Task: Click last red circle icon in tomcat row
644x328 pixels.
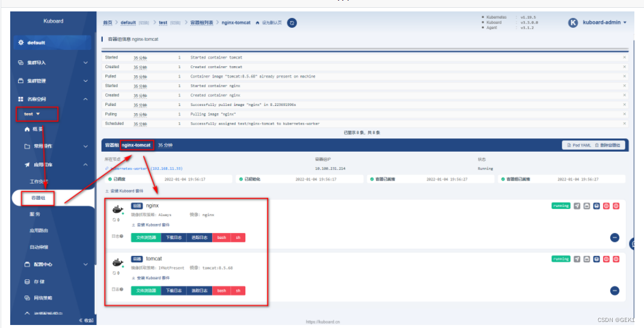Action: (x=616, y=259)
